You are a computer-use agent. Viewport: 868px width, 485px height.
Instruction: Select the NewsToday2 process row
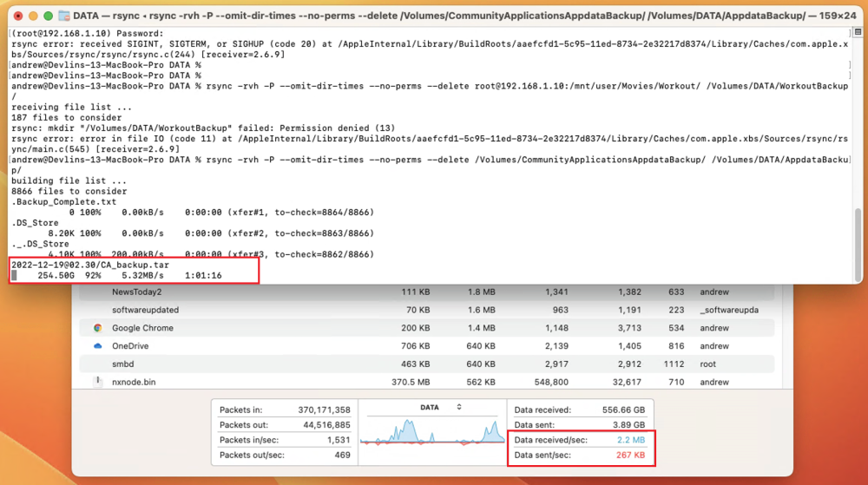[x=427, y=292]
